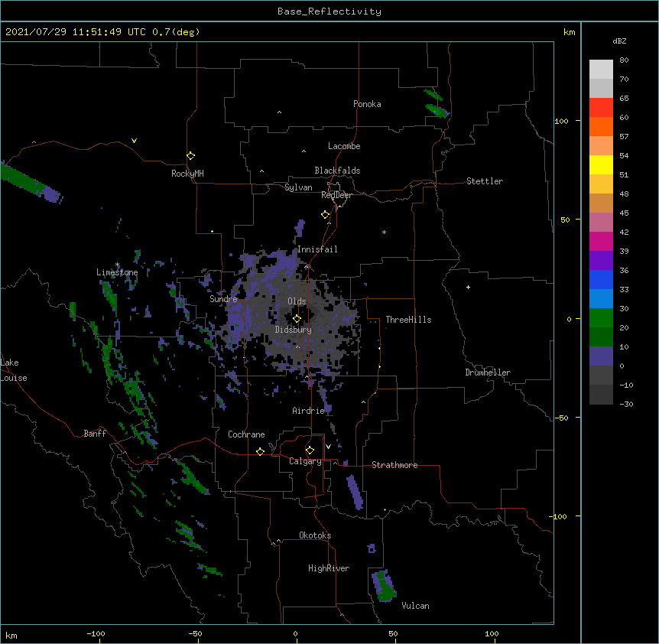Select the slate purple 0-10 dBZ legend swatch
The width and height of the screenshot is (659, 644).
coord(601,356)
